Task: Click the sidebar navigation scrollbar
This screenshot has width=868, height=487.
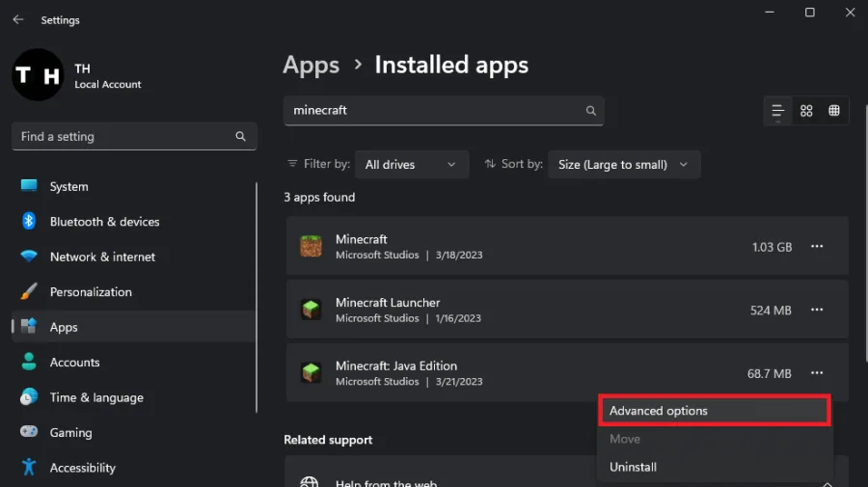Action: click(x=257, y=297)
